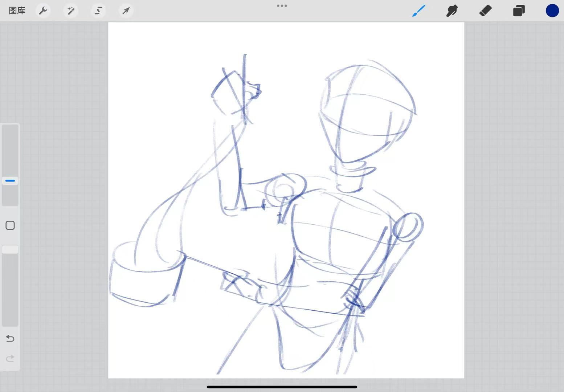Screen dimensions: 564x392
Task: Tap the square modify button in sidebar
Action: [10, 225]
